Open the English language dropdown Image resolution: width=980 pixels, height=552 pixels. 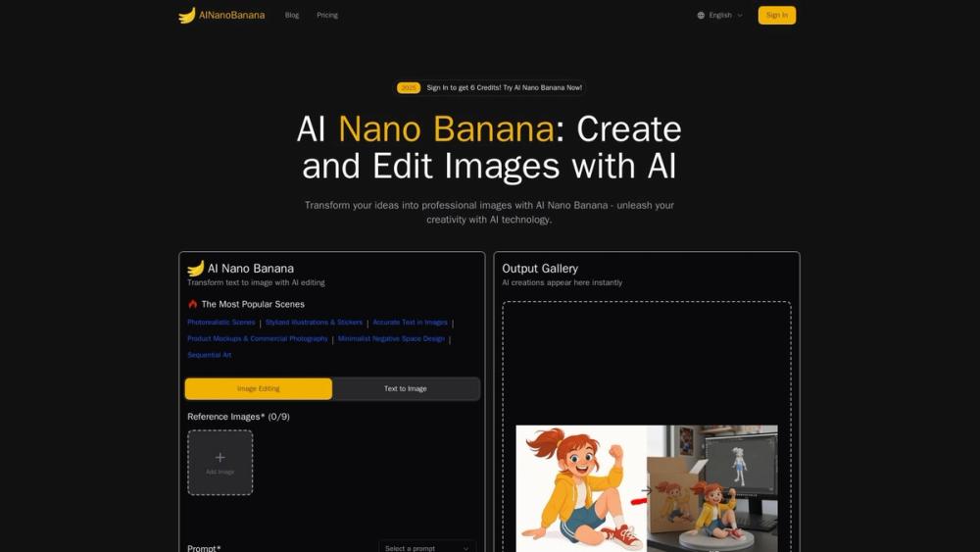720,15
